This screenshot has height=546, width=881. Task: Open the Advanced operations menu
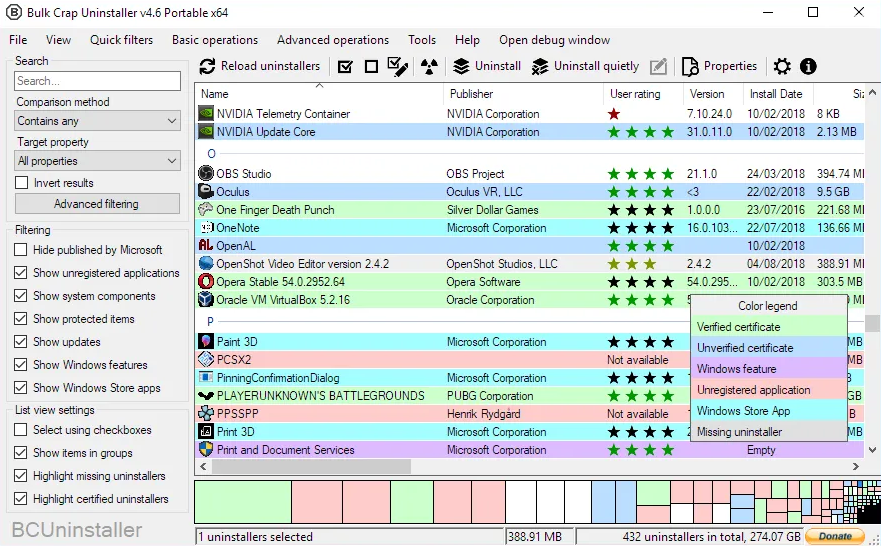(333, 40)
